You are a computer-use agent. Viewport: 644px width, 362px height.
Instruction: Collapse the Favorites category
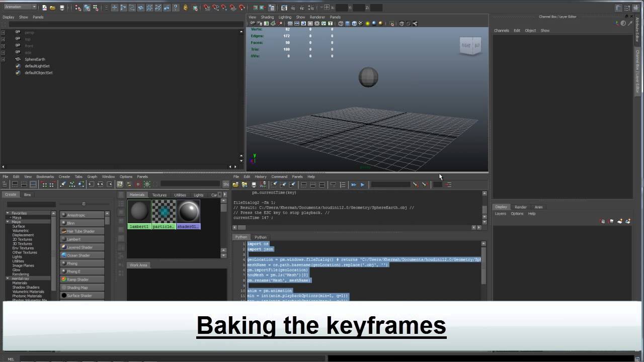pos(8,213)
